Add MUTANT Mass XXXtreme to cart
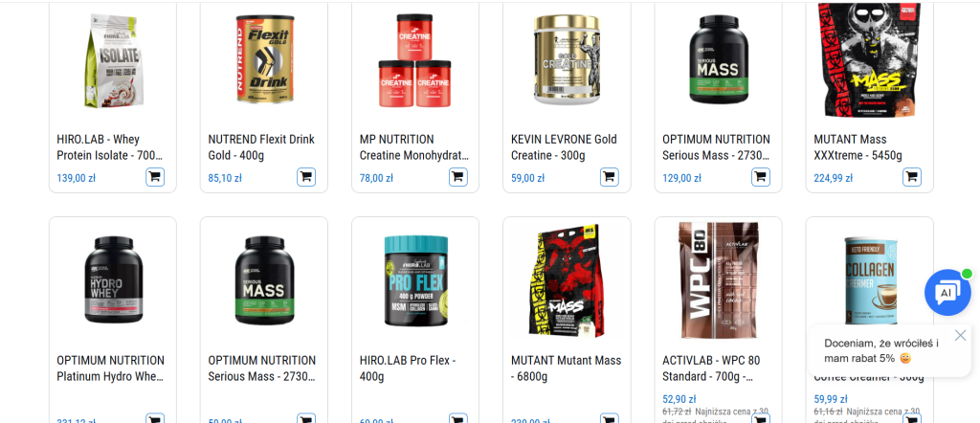 click(x=912, y=177)
